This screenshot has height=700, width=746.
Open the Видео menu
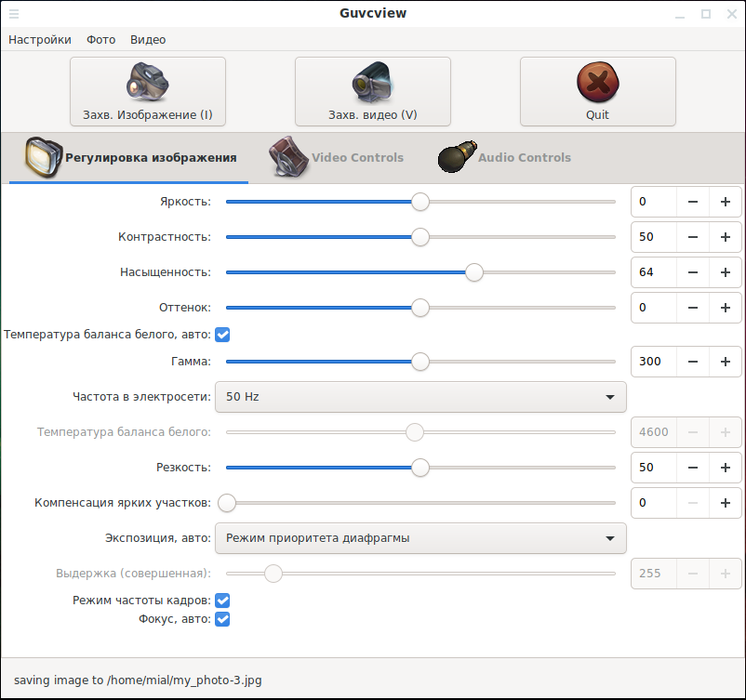coord(148,40)
